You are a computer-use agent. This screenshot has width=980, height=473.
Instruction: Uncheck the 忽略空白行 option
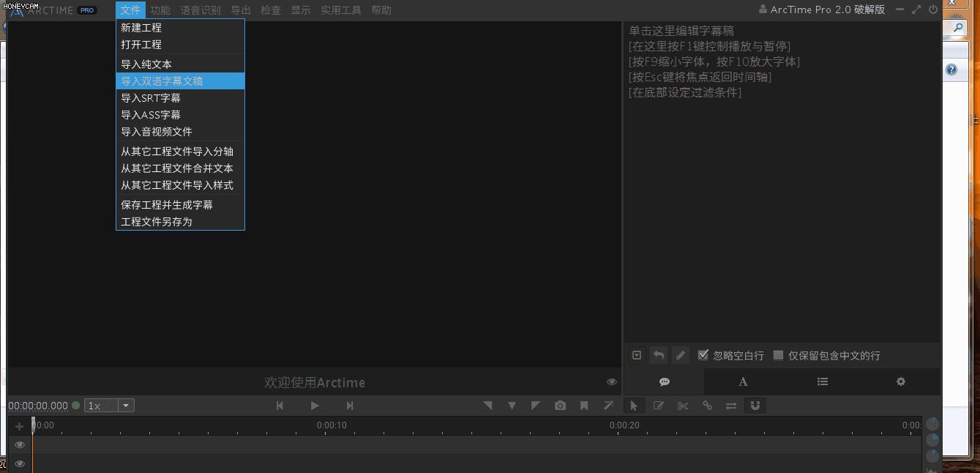click(703, 355)
